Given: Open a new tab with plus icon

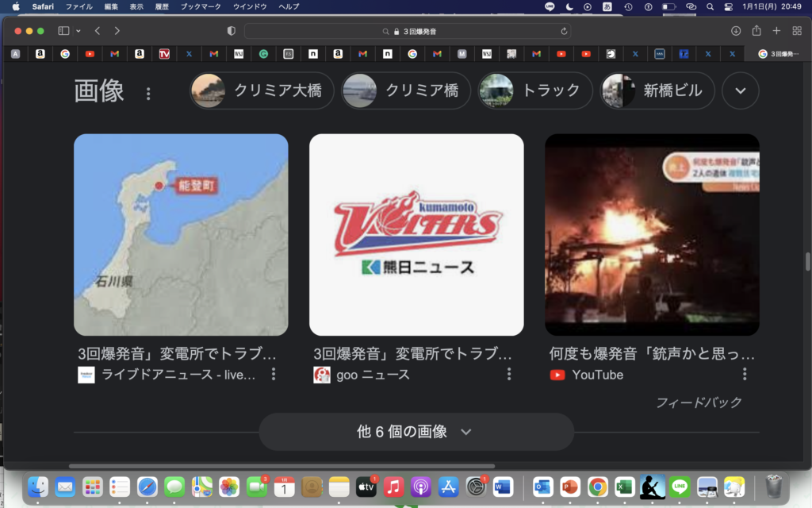Looking at the screenshot, I should tap(776, 31).
